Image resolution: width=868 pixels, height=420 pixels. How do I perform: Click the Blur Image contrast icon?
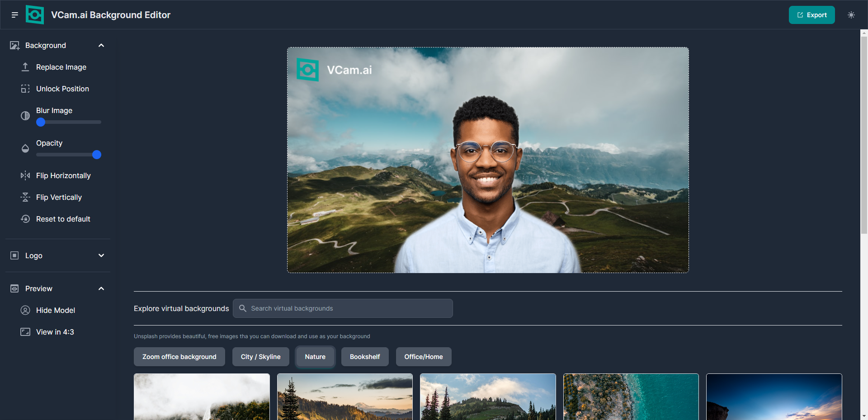25,116
